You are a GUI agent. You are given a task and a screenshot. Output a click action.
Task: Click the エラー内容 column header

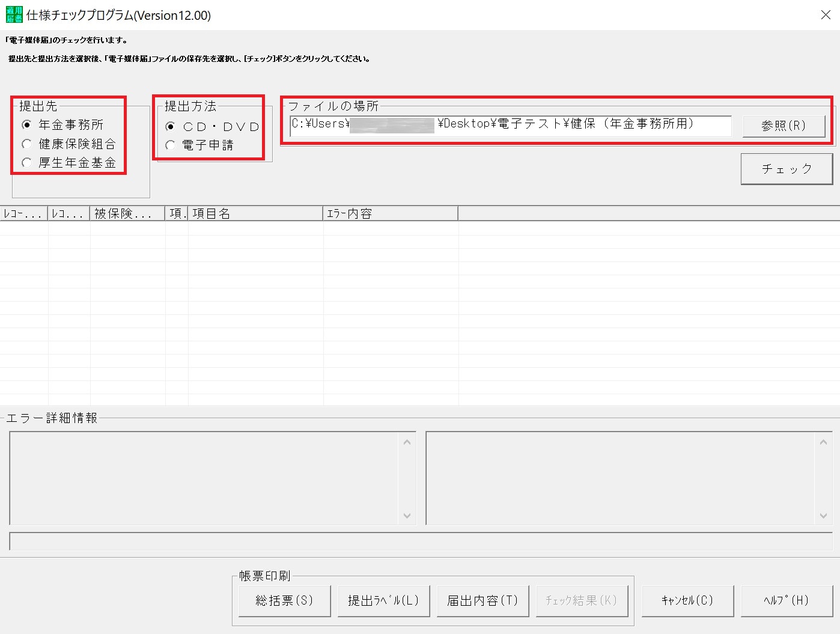(x=390, y=213)
